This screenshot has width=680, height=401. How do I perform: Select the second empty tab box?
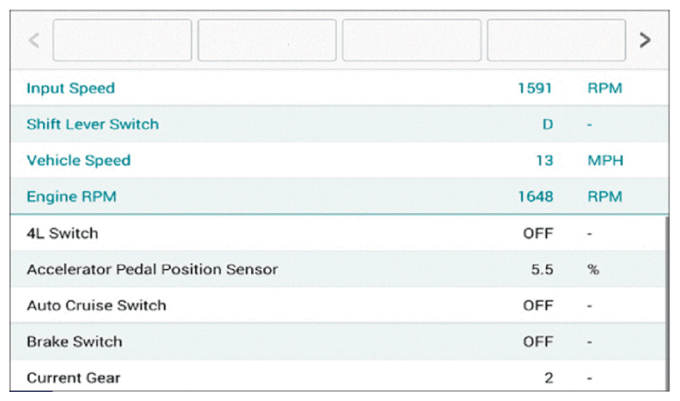(267, 40)
